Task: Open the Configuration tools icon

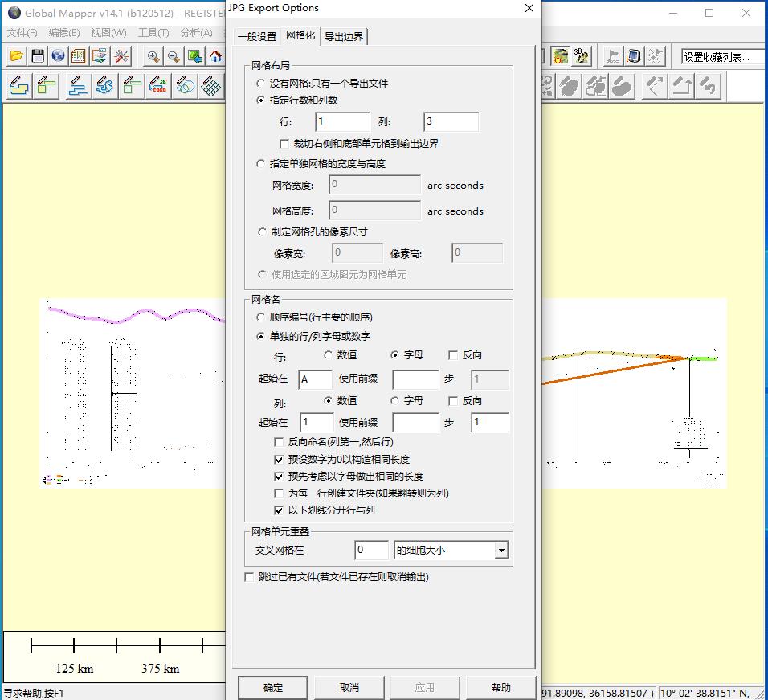Action: coord(121,56)
